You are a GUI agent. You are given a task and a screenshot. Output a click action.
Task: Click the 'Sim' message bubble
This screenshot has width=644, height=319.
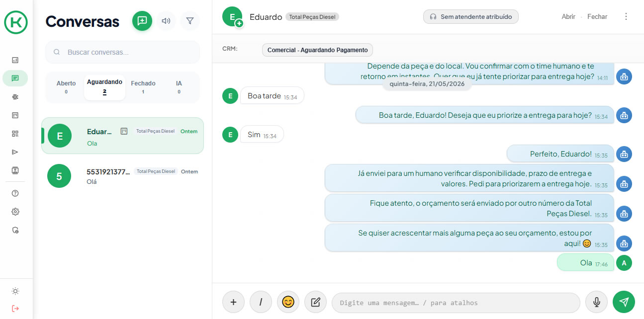coord(262,135)
